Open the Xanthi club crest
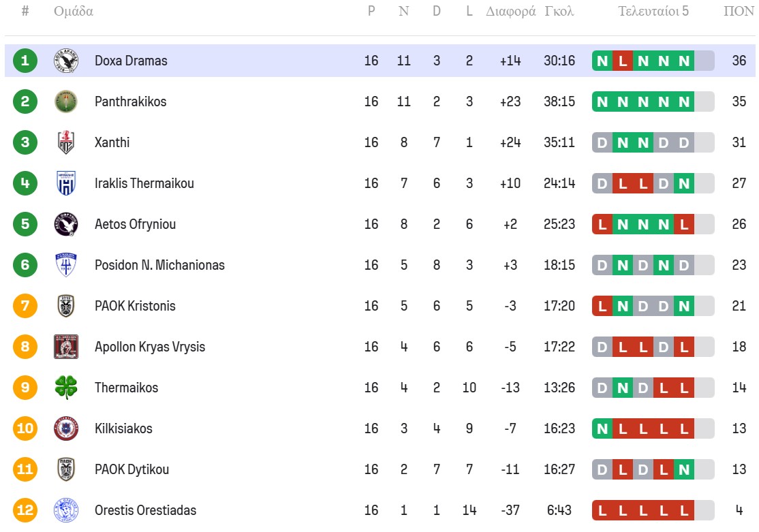Screen dimensions: 759x532 tap(66, 142)
